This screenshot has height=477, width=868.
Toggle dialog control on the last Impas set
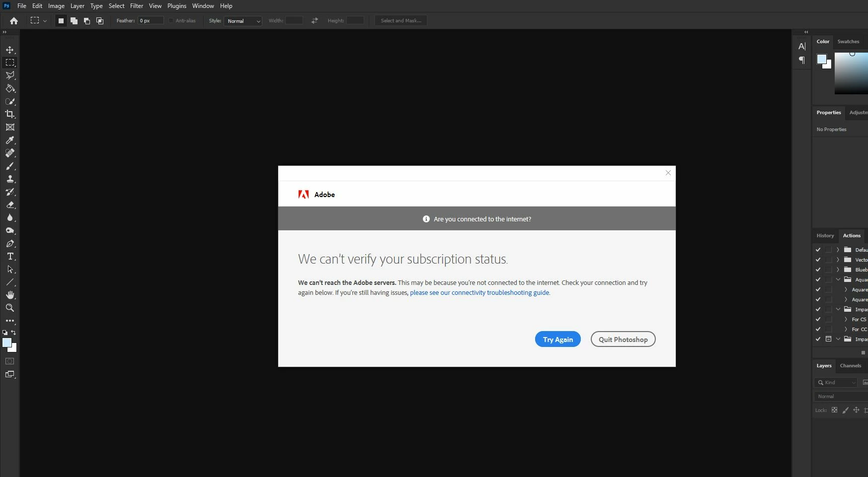828,339
